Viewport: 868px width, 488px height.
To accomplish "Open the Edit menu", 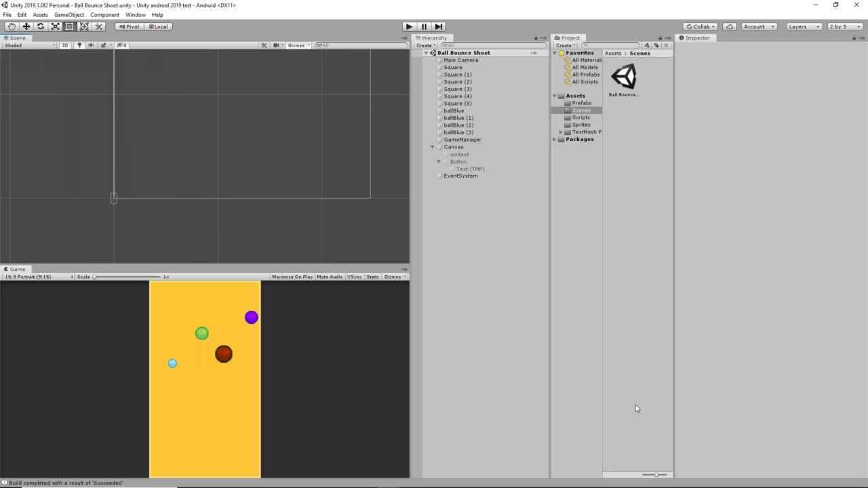I will pyautogui.click(x=22, y=15).
